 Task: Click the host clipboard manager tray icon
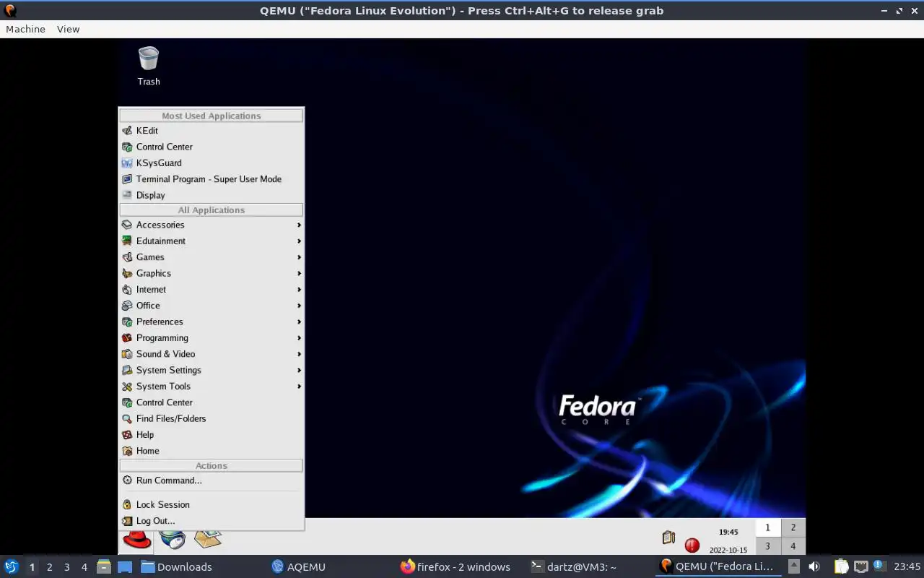842,567
